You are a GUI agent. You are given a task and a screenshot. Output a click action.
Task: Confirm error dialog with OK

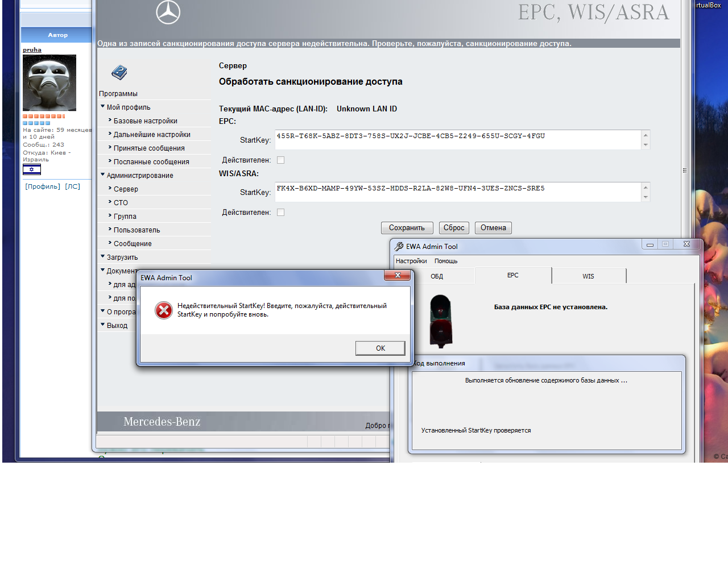380,348
